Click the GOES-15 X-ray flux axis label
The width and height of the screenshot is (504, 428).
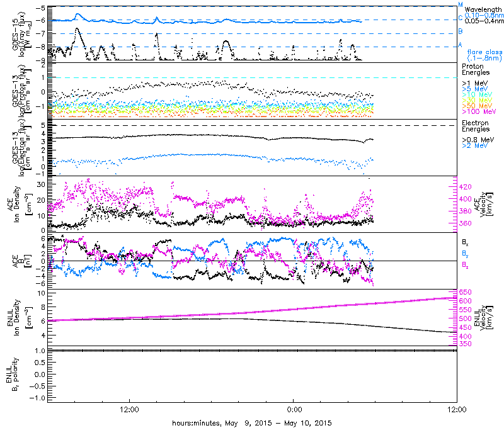pyautogui.click(x=22, y=35)
